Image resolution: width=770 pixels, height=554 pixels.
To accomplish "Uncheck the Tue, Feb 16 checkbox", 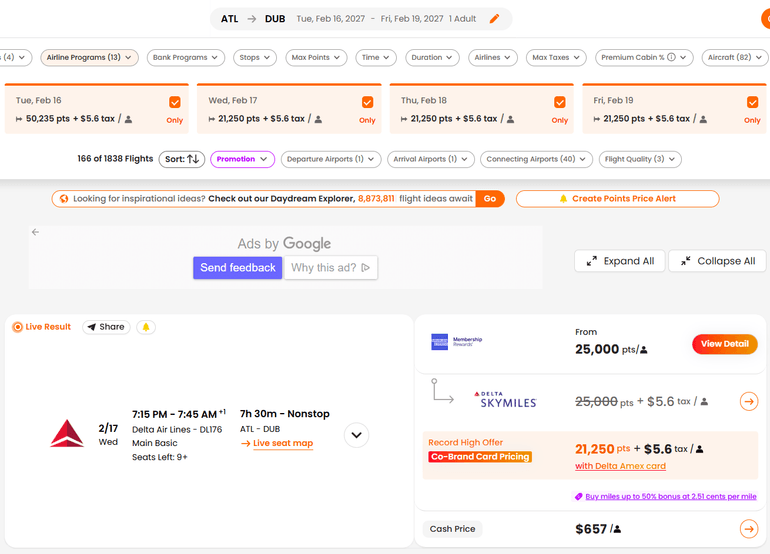I will click(x=175, y=102).
